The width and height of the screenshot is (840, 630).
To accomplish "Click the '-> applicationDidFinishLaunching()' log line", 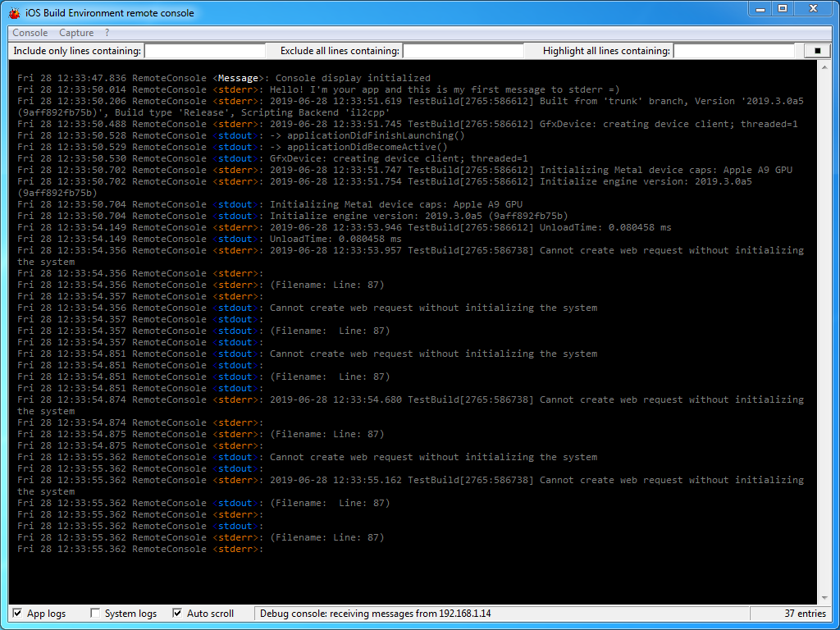I will [x=241, y=135].
